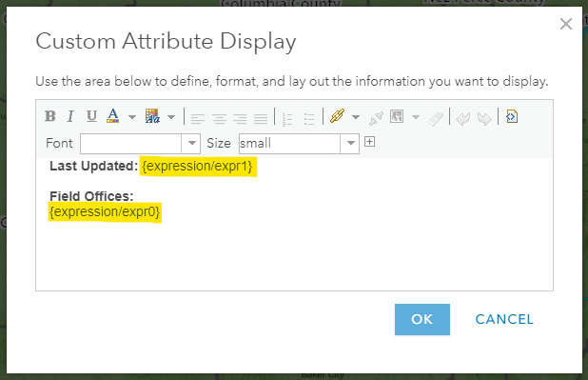Align text left

coord(197,119)
